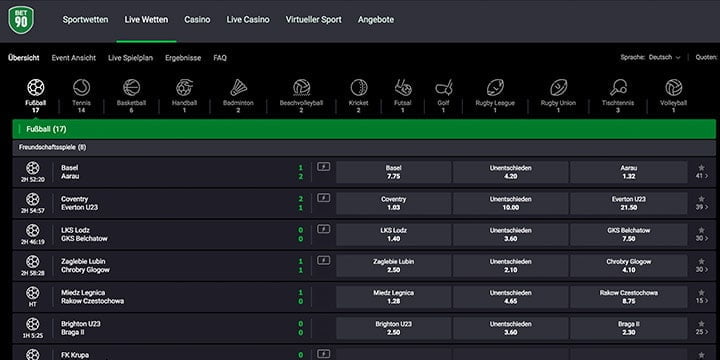Favorite the Coventry vs Everton U23 star
Viewport: 720px width, 360px height.
click(x=701, y=199)
